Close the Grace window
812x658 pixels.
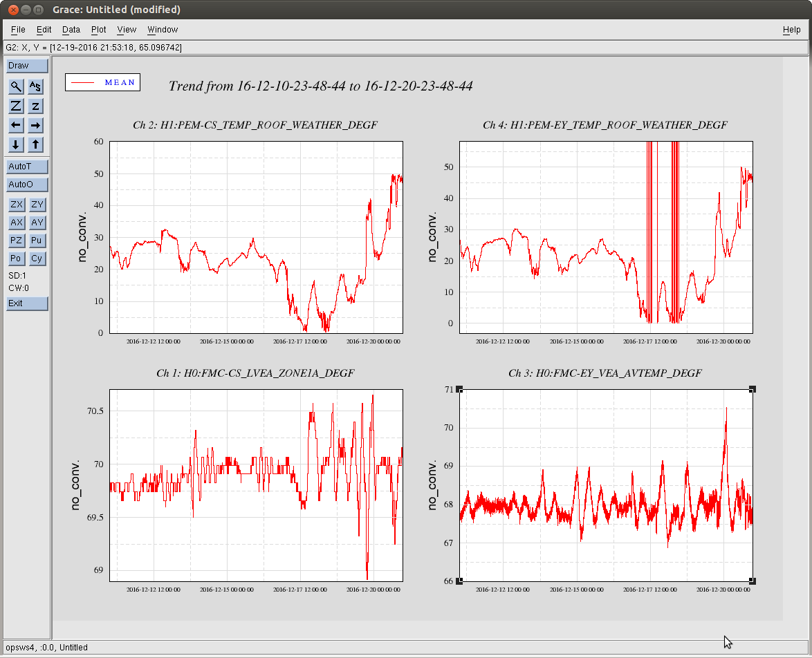point(13,10)
